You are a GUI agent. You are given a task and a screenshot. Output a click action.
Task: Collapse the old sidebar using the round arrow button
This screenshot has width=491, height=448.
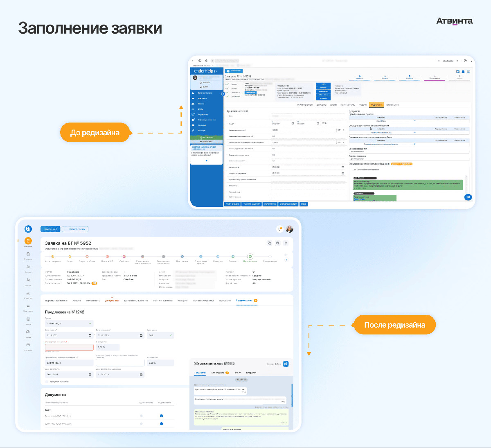coord(223,94)
